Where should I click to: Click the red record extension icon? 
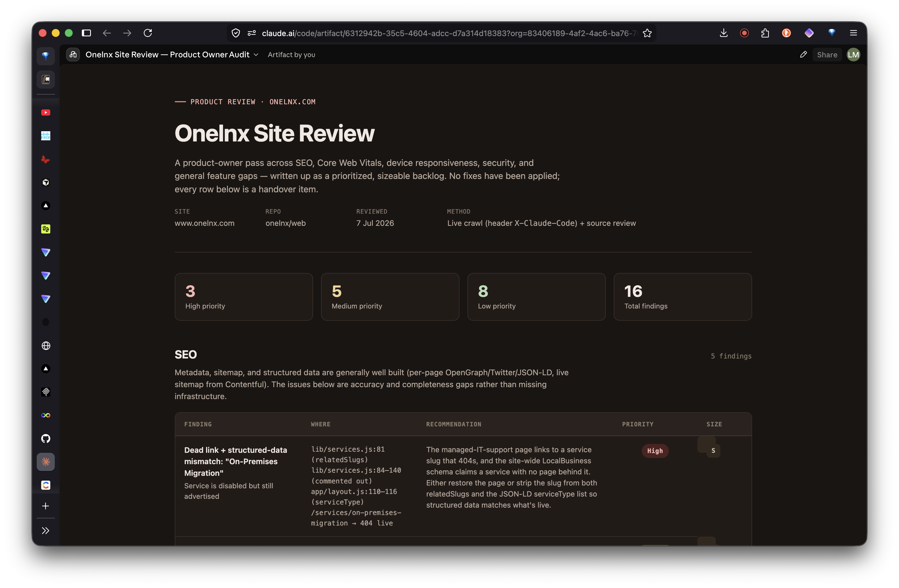click(744, 33)
